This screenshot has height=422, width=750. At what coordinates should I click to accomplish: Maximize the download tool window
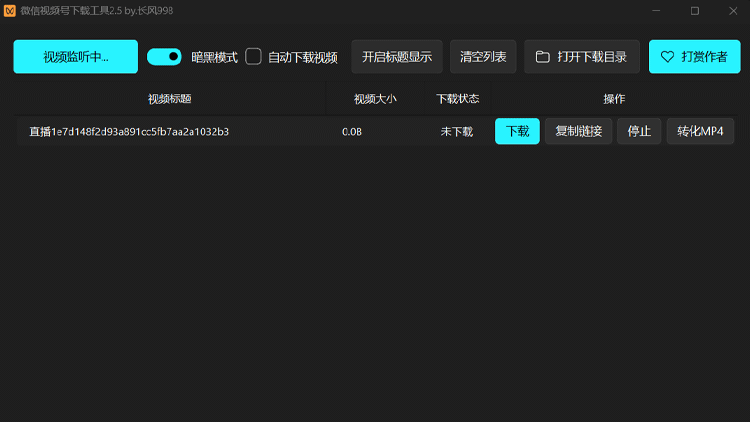tap(695, 10)
